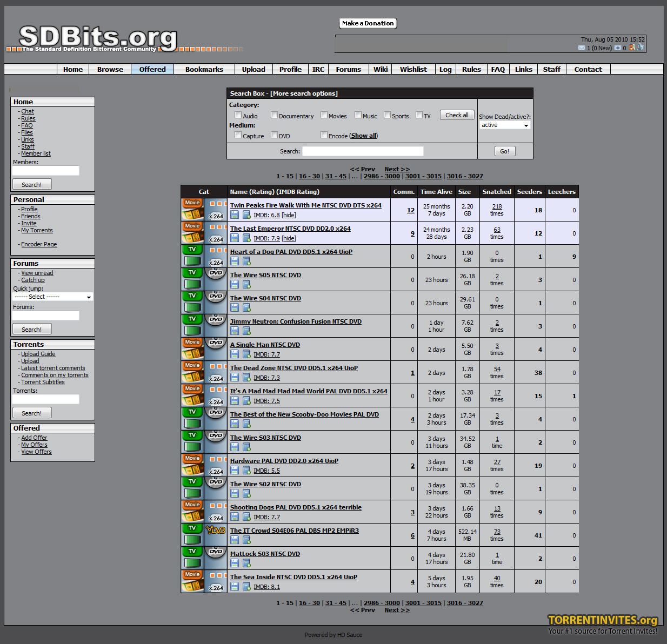667x644 pixels.
Task: Click DVD medium icon for The Wire S05
Action: 216,279
